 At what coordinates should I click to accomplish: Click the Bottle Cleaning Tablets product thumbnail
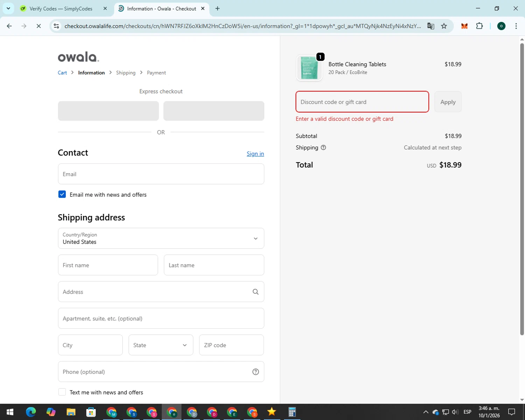click(309, 68)
